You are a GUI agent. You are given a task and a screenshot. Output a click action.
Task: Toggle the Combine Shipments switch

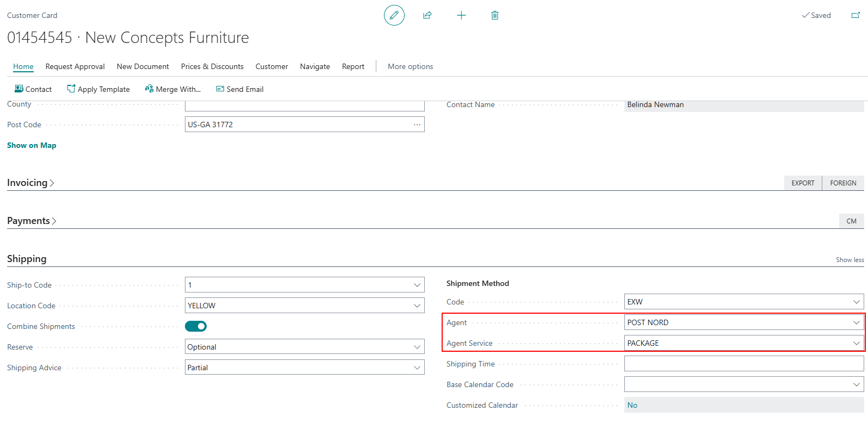click(x=196, y=326)
